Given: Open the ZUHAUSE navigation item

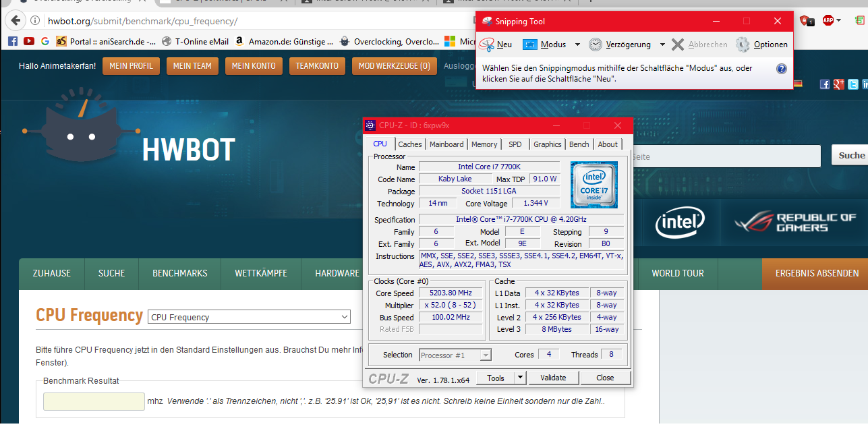Looking at the screenshot, I should (52, 273).
